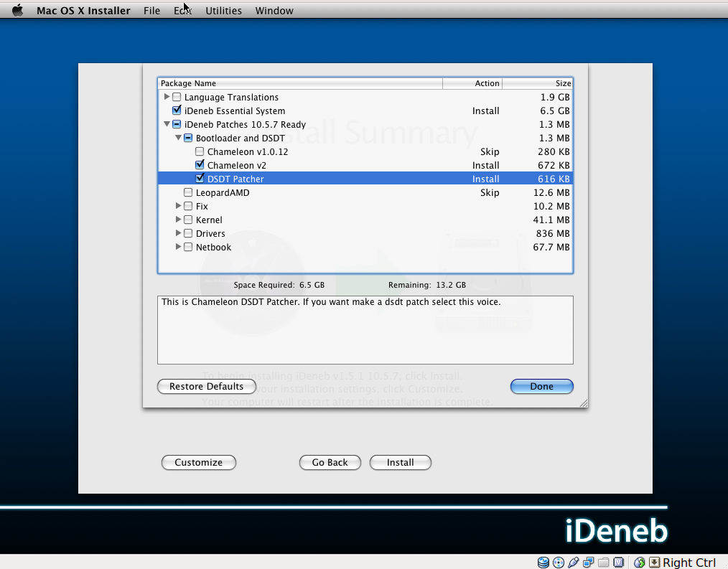Collapse the iDeneb Patches 10.5.7 Ready group

coord(167,124)
